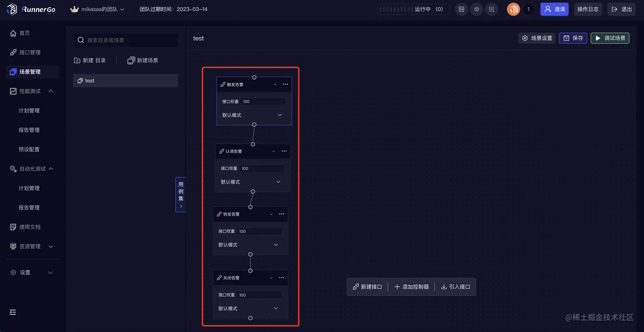Collapse the 转发告警 node chevron

[x=271, y=214]
